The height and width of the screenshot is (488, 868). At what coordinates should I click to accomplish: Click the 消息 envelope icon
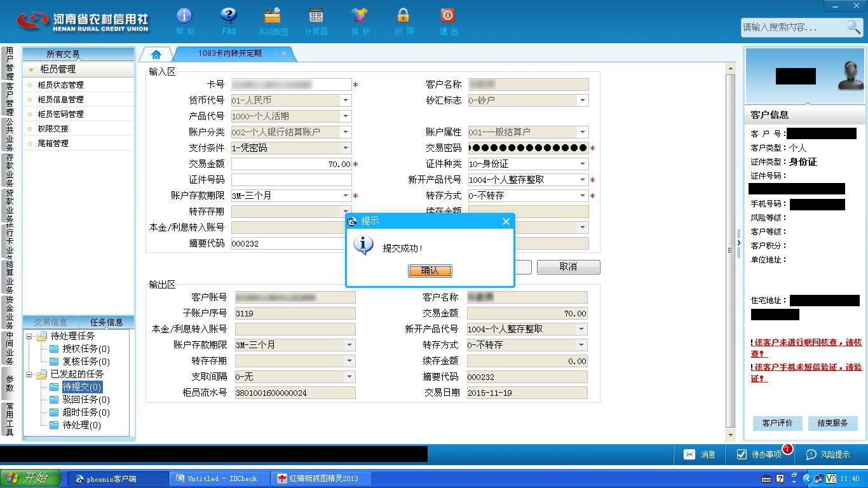point(689,454)
